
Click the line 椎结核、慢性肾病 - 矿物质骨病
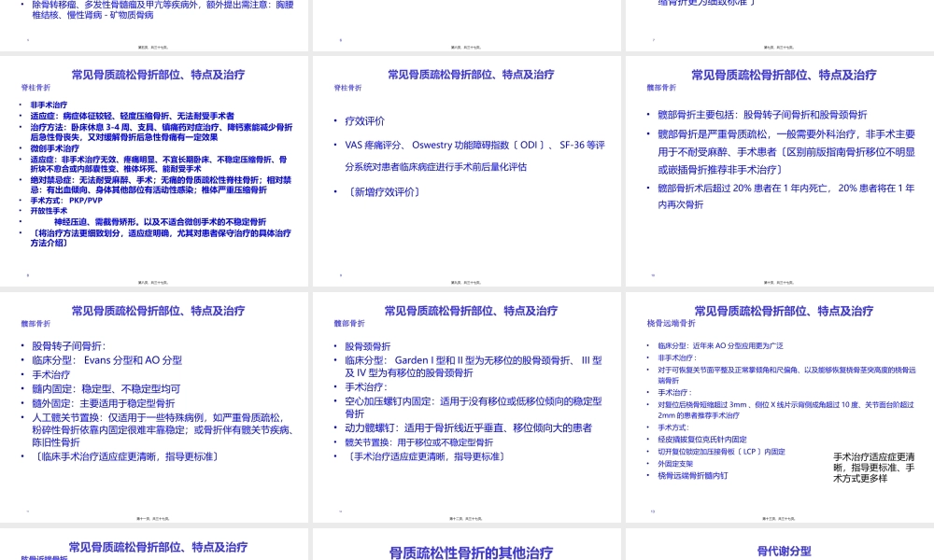tap(92, 15)
